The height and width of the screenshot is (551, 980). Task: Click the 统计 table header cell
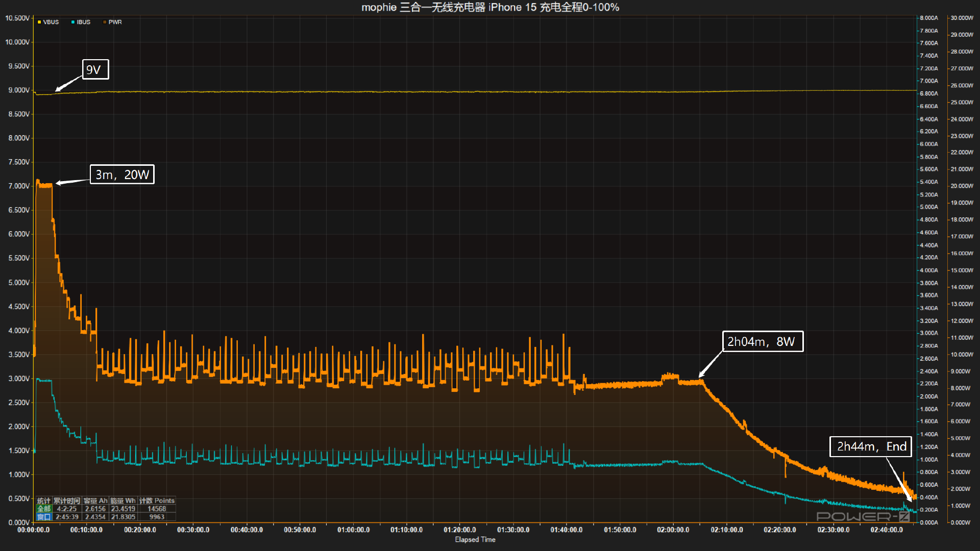(x=44, y=500)
